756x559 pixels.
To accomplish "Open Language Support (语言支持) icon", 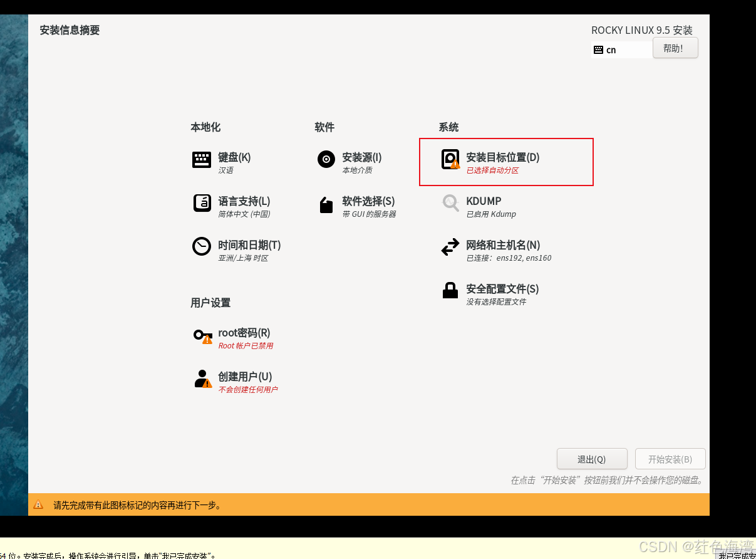I will pos(202,203).
